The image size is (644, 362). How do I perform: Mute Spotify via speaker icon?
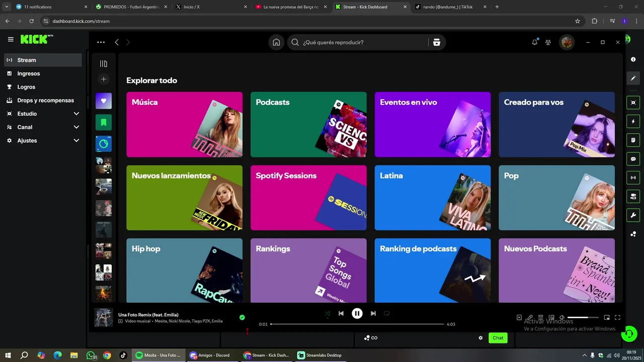[562, 317]
